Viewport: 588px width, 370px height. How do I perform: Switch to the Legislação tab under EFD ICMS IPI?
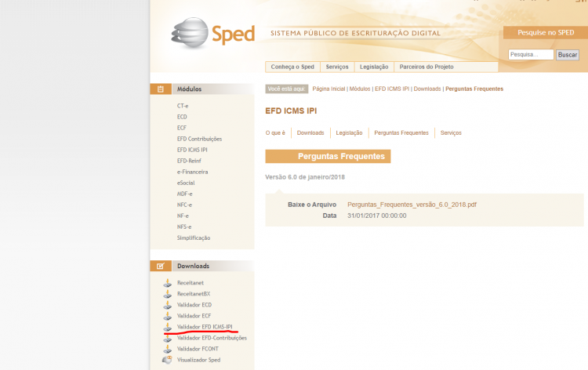349,132
